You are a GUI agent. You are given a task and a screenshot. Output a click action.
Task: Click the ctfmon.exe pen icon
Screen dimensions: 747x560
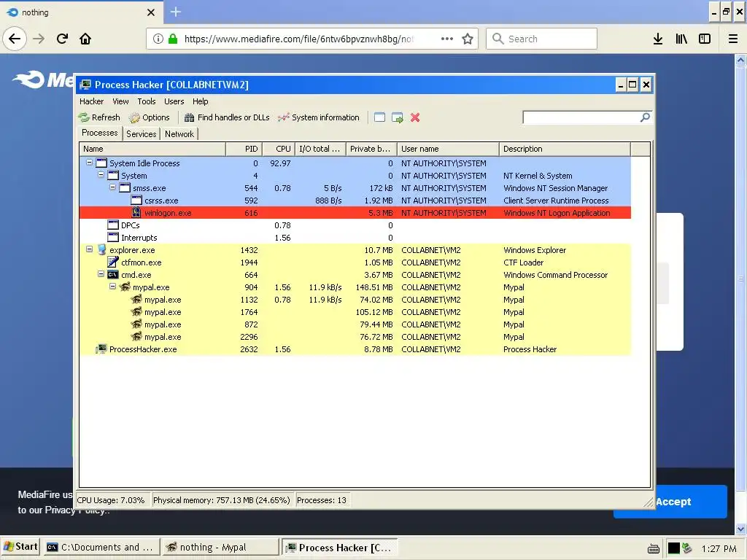click(113, 262)
